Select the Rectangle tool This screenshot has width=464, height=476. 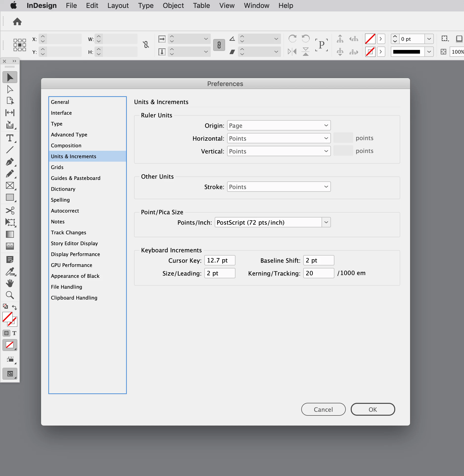click(10, 197)
